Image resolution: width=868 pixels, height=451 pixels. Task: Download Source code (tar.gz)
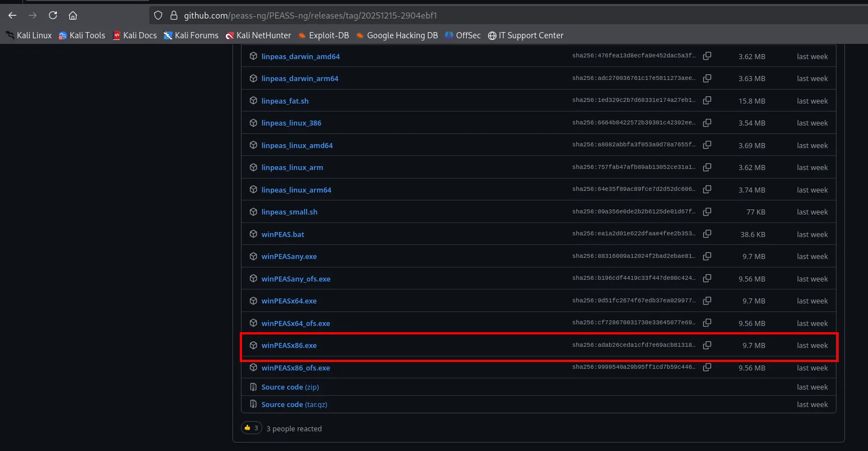tap(294, 404)
